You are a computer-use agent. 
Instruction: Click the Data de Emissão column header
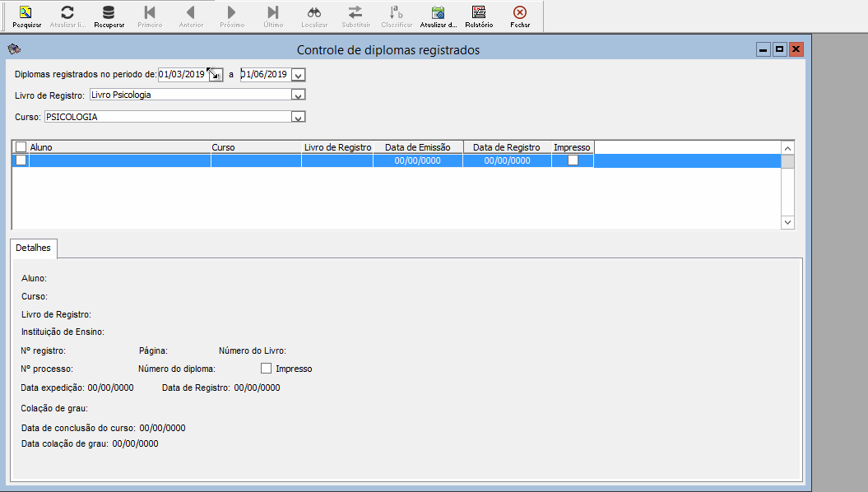418,147
